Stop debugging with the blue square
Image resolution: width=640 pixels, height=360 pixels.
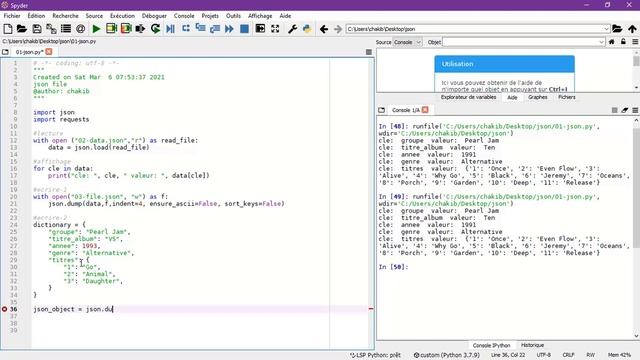pos(244,29)
